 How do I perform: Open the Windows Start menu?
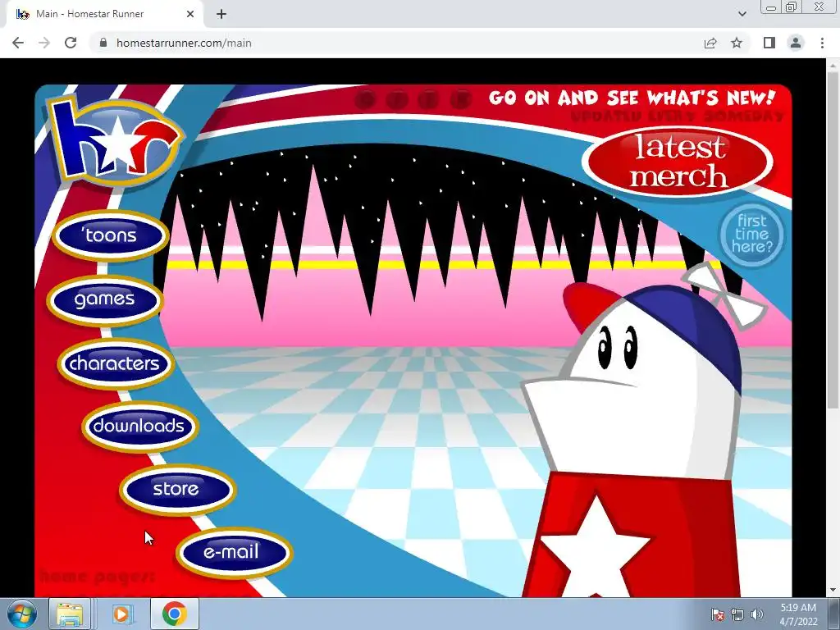(x=21, y=614)
